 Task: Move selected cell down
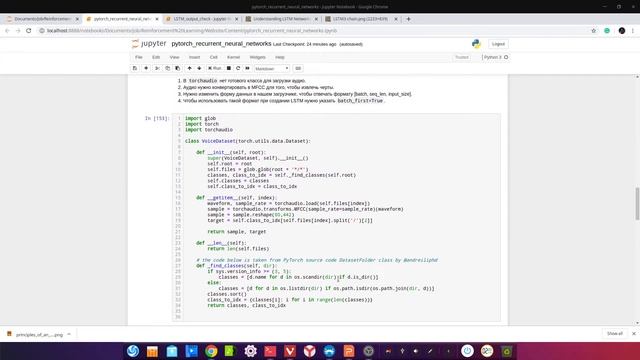pos(199,68)
